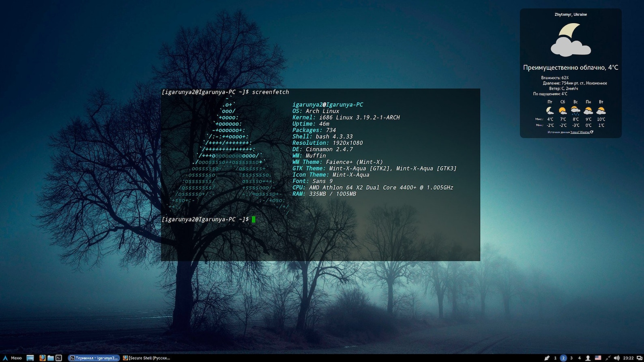The image size is (644, 362).
Task: Open the file manager folder launcher
Action: coord(51,358)
